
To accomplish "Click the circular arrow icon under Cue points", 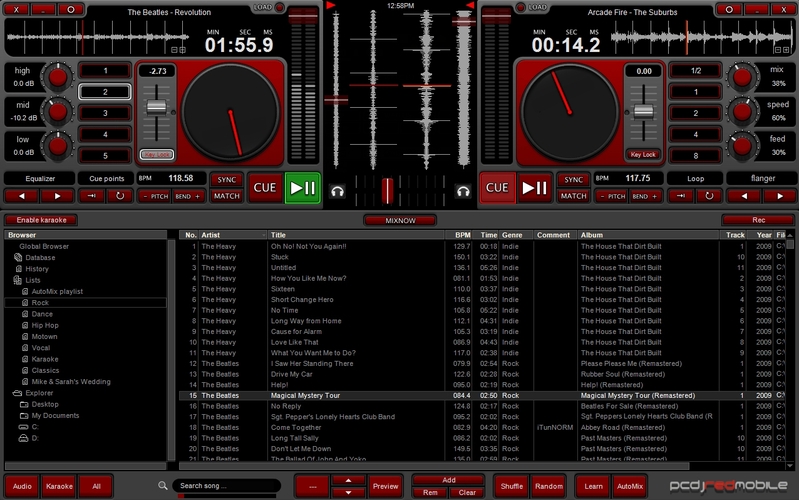I will 121,196.
